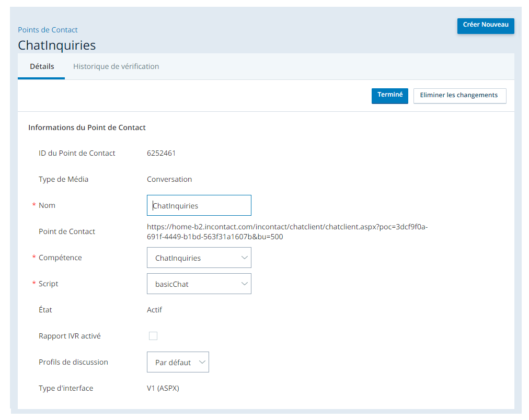Screen dimensions: 529x420
Task: Switch to the Détails tab
Action: click(x=41, y=66)
